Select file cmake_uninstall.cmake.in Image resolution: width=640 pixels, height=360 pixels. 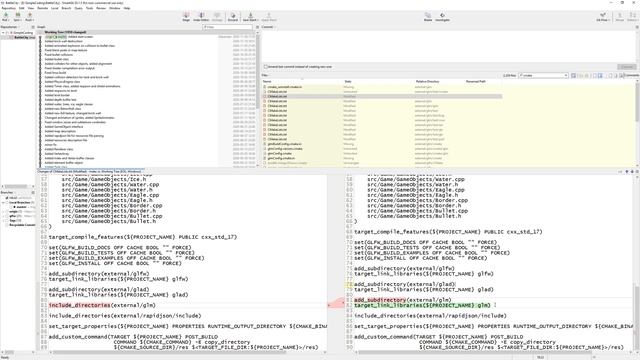(x=284, y=87)
